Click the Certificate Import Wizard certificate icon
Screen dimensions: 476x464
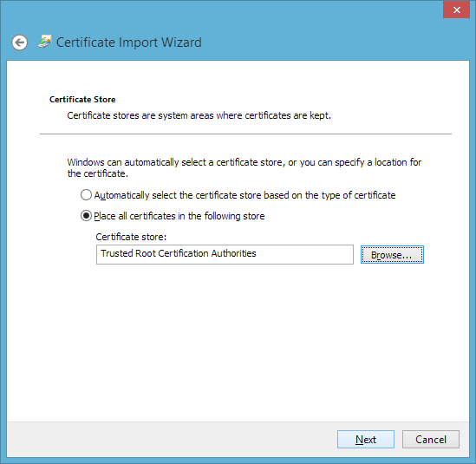coord(45,42)
